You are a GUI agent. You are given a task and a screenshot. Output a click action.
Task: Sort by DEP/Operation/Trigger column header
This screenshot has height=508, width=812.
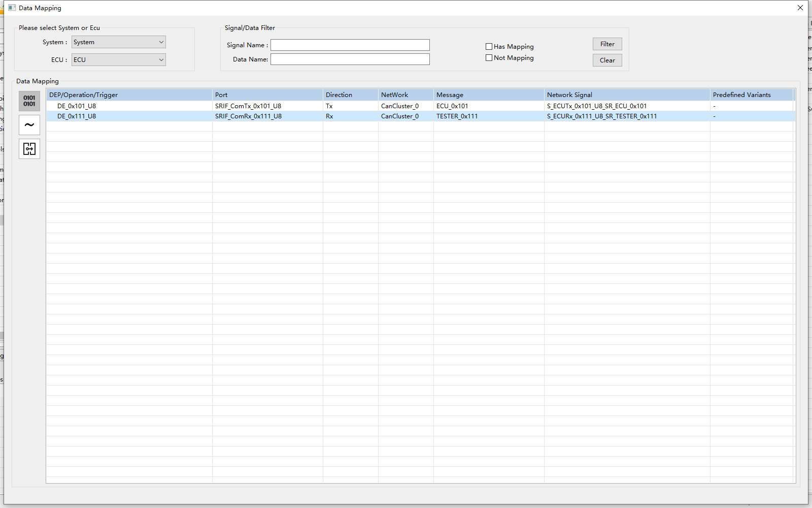click(129, 95)
